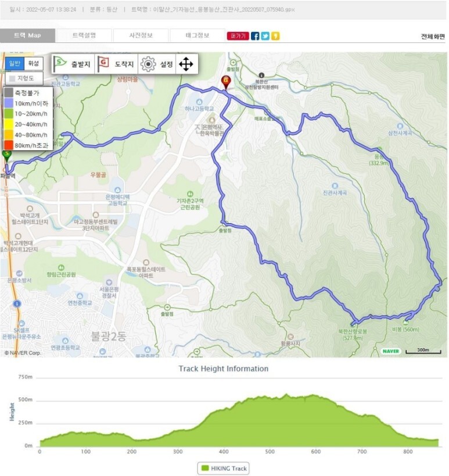
Task: Share the track on Twitter
Action: (265, 36)
